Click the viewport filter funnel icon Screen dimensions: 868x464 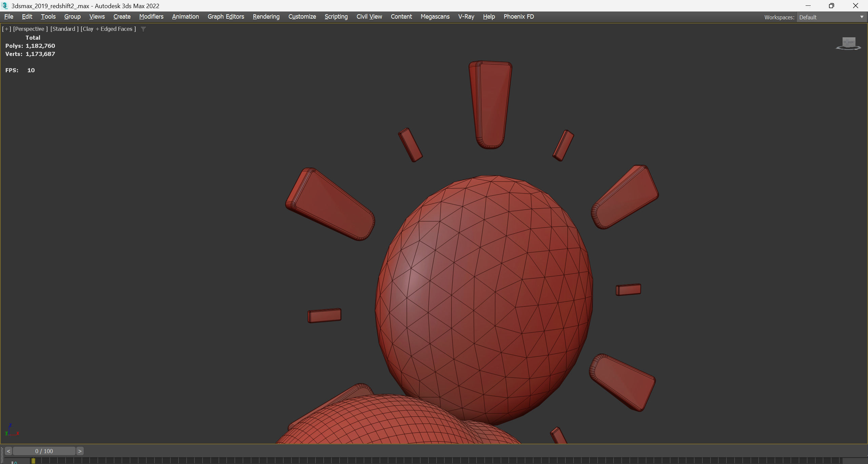pyautogui.click(x=143, y=29)
